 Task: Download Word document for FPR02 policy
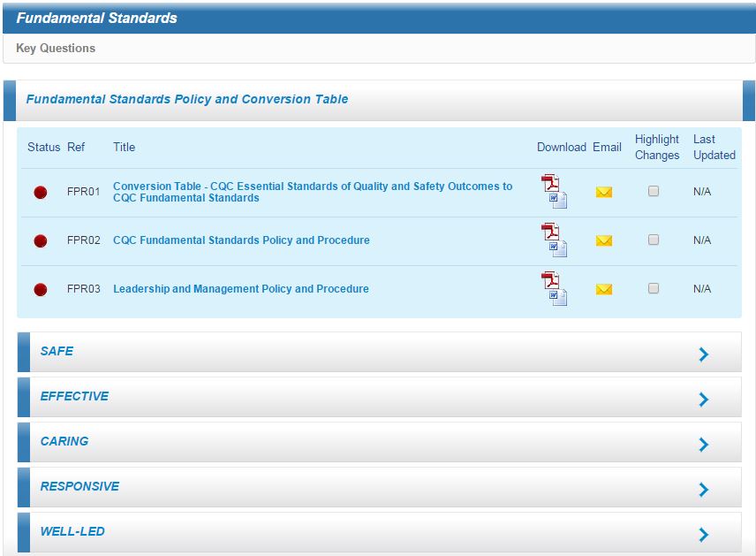558,248
